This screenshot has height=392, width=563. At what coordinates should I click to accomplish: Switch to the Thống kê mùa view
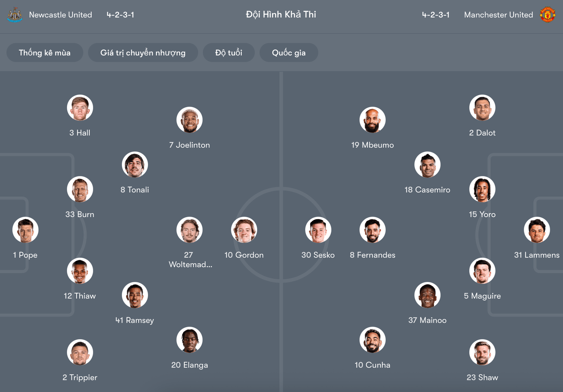45,52
